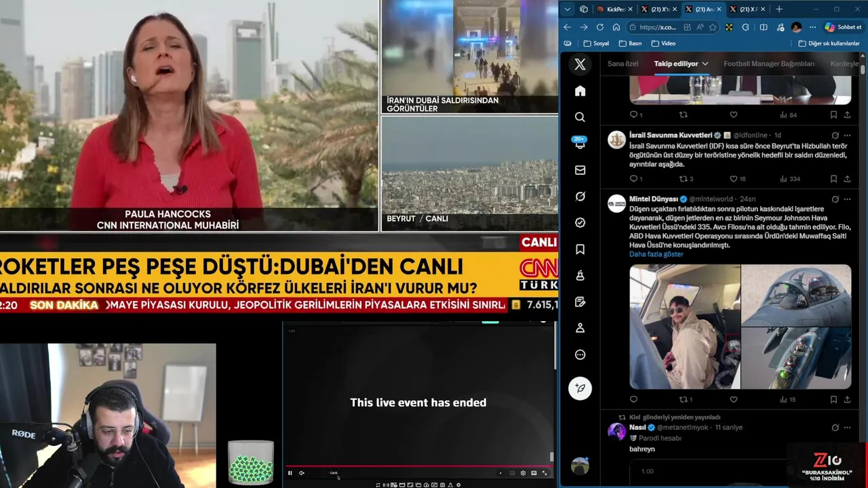868x488 pixels.
Task: Switch to the first (21) X browser tab
Action: (660, 9)
